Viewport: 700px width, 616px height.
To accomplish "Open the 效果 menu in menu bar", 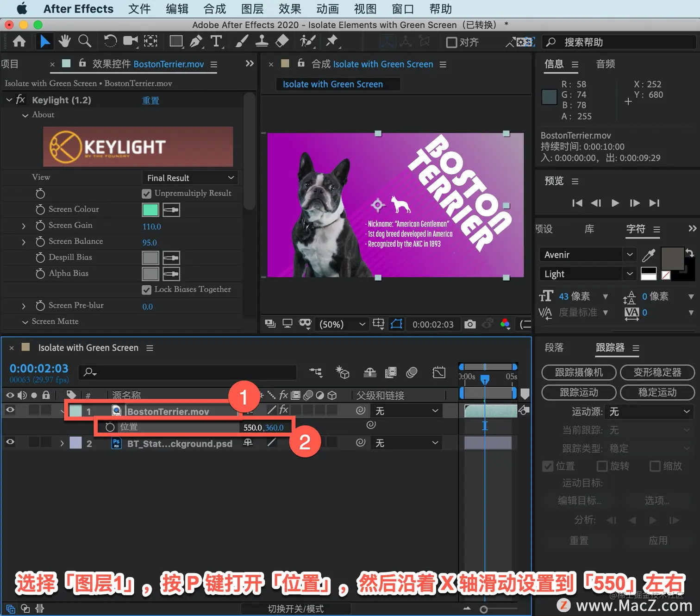I will (x=290, y=9).
